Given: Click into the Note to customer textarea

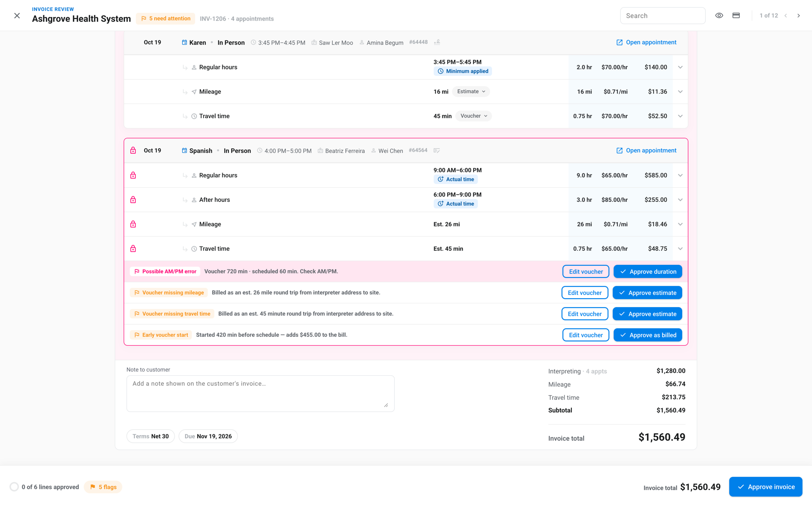Looking at the screenshot, I should click(260, 393).
